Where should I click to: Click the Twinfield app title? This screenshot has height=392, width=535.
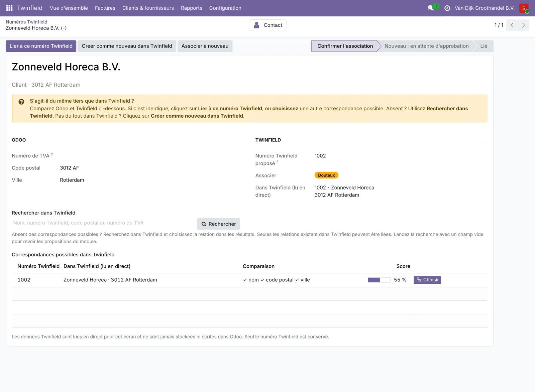pos(30,8)
